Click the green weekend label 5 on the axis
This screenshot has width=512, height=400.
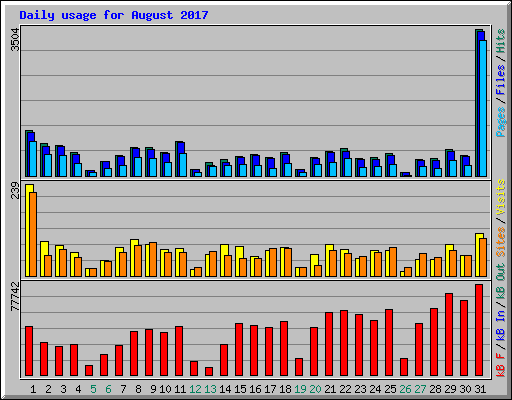coord(93,389)
